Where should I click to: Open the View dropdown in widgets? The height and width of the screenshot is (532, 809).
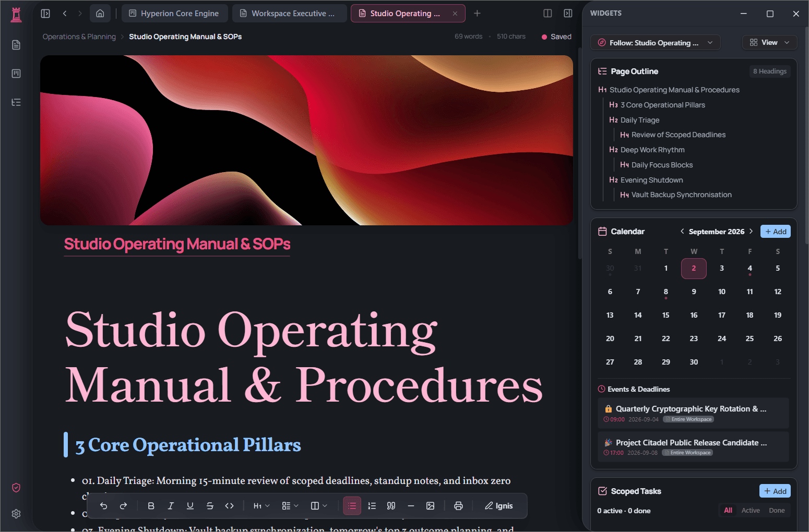pyautogui.click(x=769, y=43)
